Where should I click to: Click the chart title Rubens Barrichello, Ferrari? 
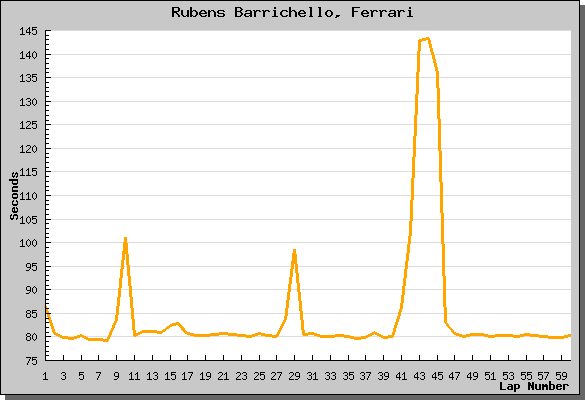point(292,12)
